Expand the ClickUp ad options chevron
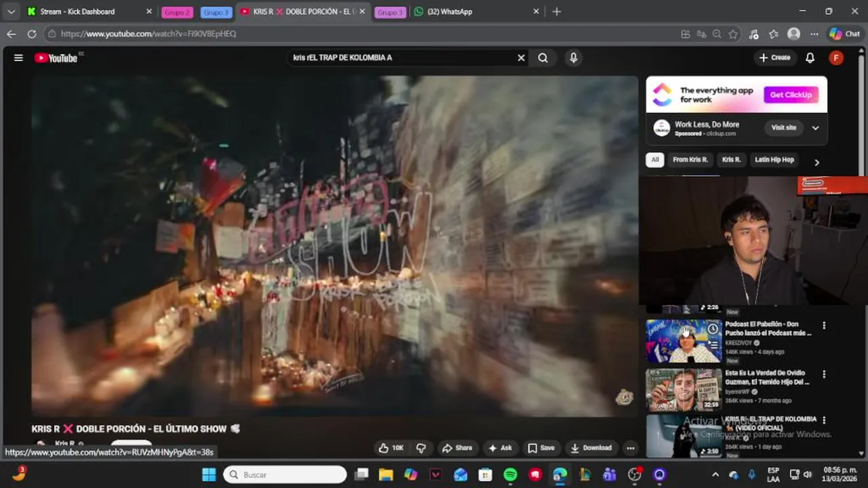Image resolution: width=868 pixels, height=488 pixels. (x=815, y=128)
